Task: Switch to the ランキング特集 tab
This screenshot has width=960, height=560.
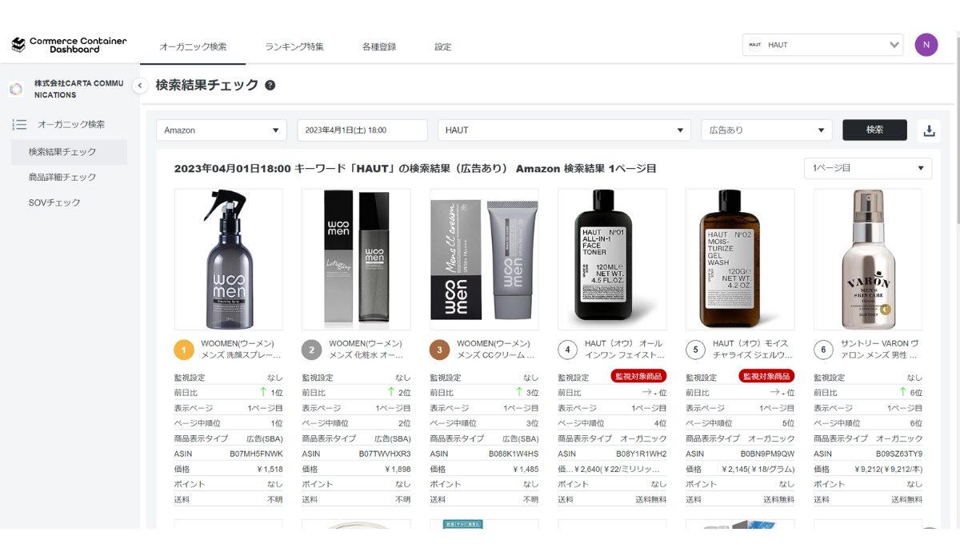Action: click(x=294, y=46)
